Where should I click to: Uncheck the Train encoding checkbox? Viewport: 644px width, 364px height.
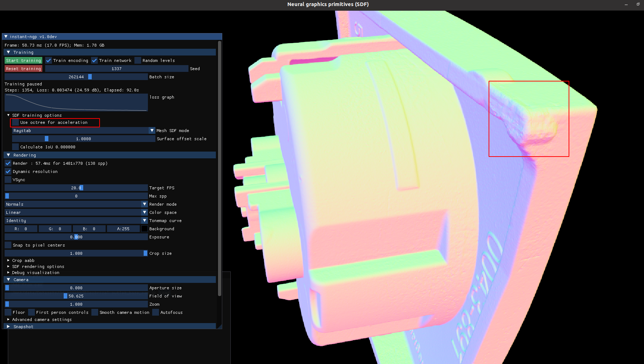pyautogui.click(x=48, y=60)
